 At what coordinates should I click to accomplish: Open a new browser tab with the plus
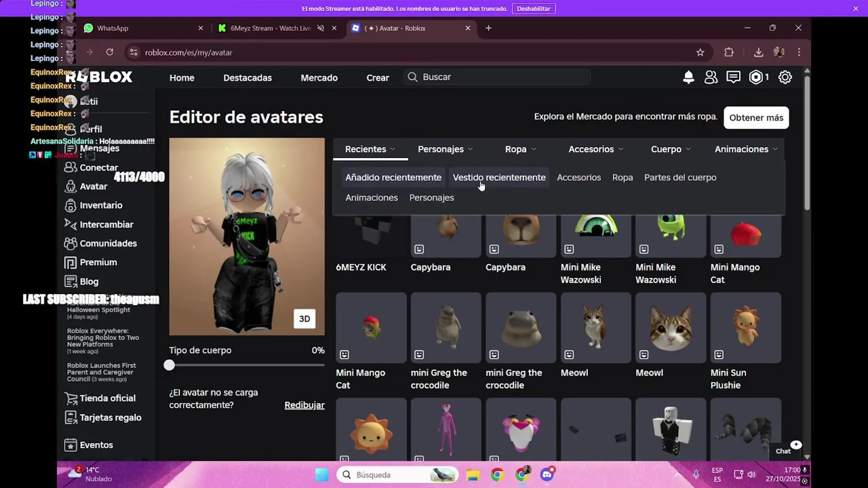[x=488, y=28]
